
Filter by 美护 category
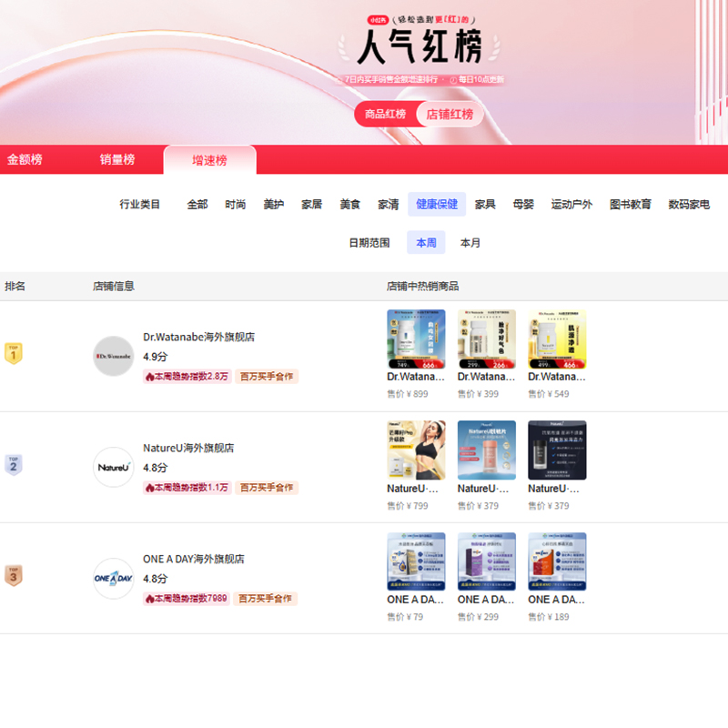274,205
